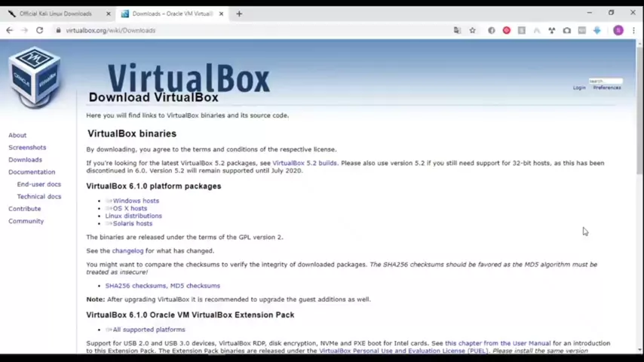Open End-user docs under Documentation
The image size is (644, 362).
click(x=38, y=184)
